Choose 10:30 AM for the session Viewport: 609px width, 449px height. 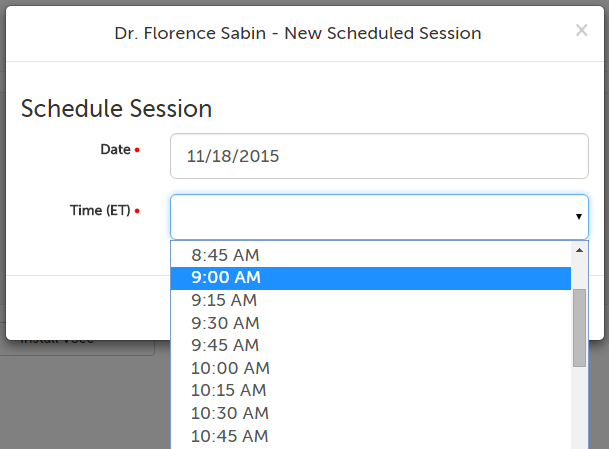pyautogui.click(x=230, y=413)
